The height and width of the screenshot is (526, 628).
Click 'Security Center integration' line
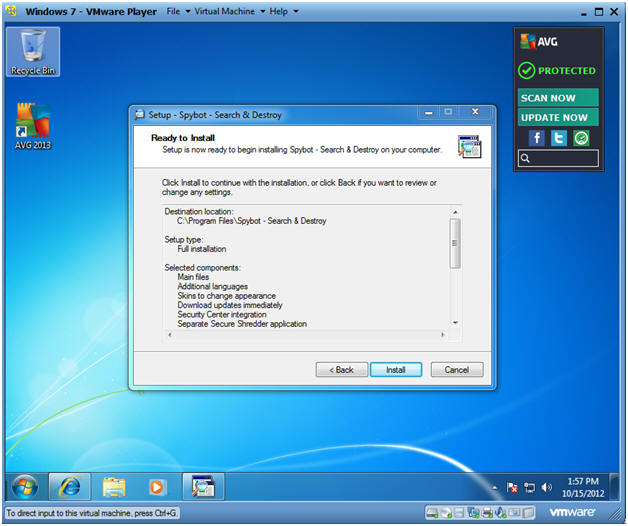(222, 314)
